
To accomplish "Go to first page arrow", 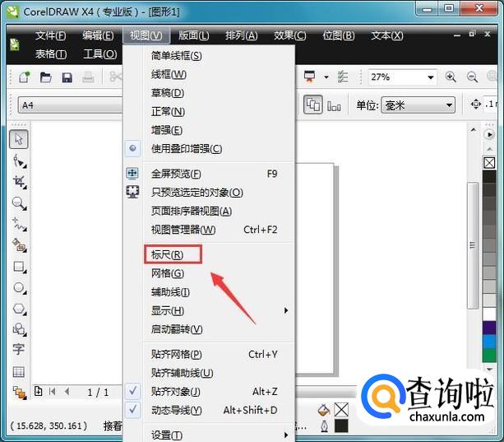I will 53,392.
